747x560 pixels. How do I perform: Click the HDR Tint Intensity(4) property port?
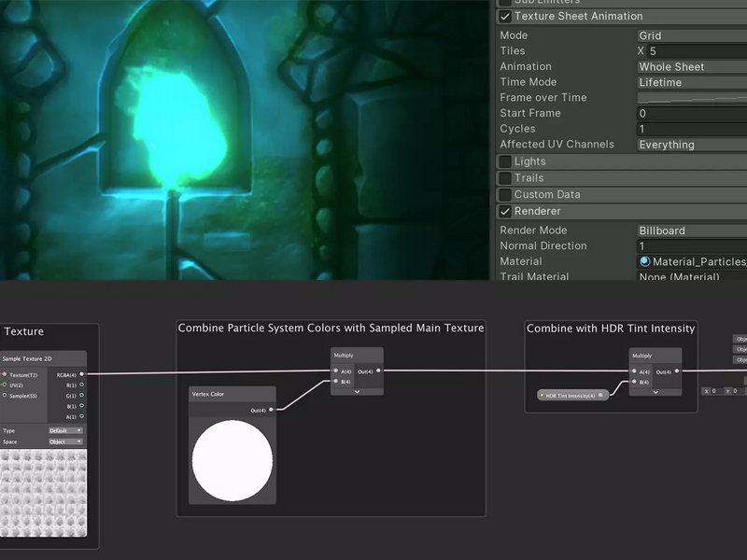pyautogui.click(x=600, y=395)
